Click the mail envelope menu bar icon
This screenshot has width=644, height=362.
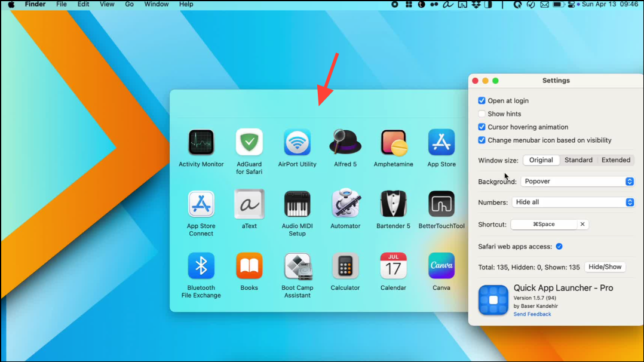coord(545,5)
